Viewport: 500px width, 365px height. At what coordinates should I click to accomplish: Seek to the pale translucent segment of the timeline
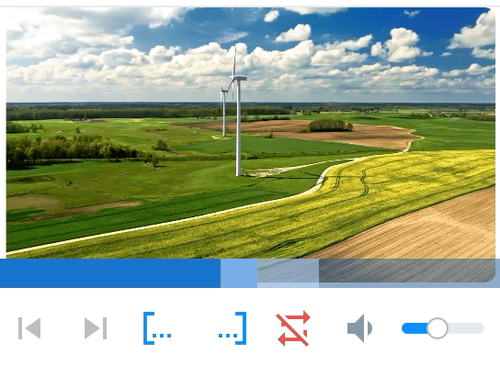tap(288, 273)
